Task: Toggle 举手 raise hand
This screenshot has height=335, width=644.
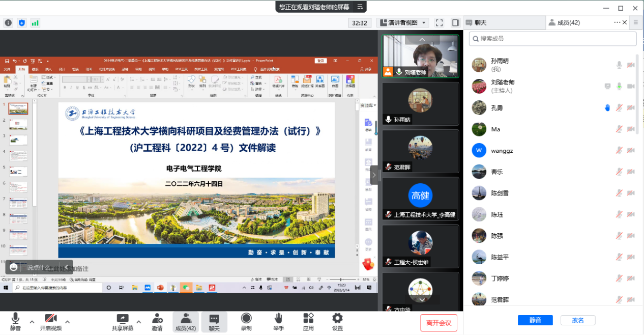Action: [x=278, y=322]
